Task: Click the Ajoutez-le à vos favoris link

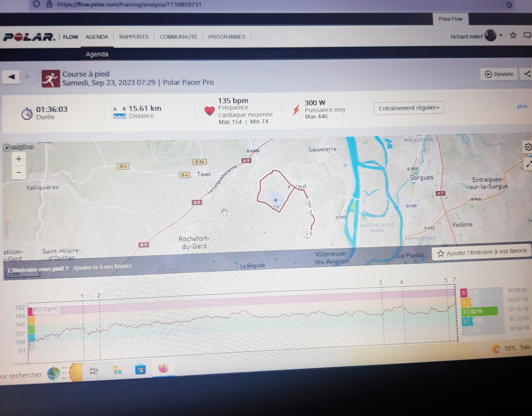Action: (103, 267)
